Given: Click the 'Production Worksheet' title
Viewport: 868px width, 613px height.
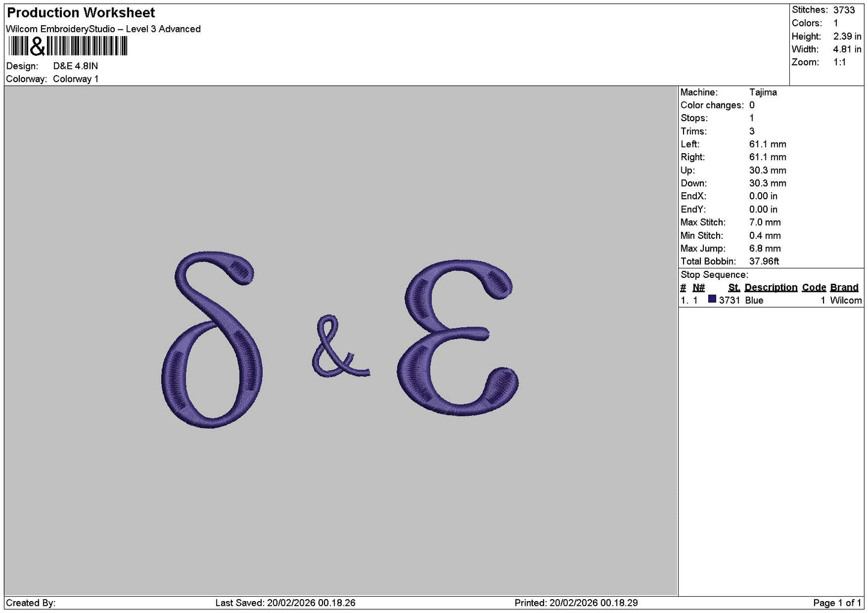Looking at the screenshot, I should [81, 13].
